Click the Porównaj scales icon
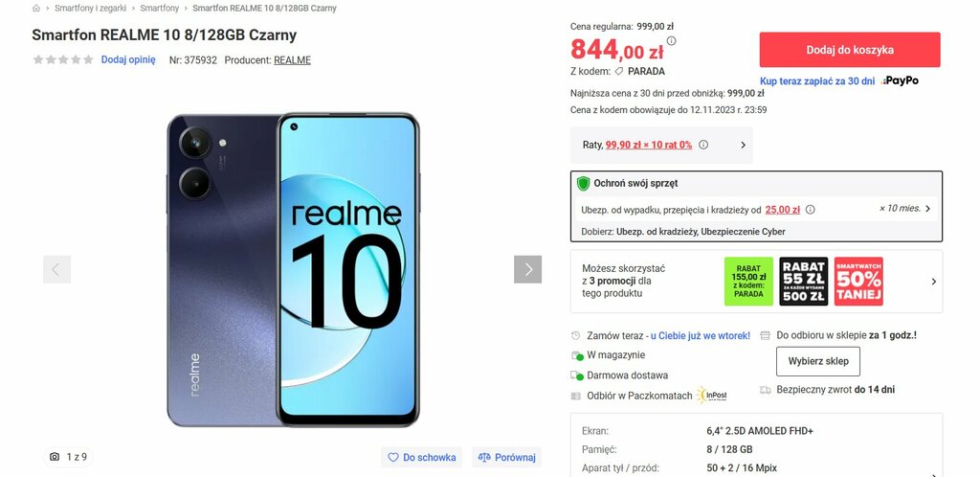The height and width of the screenshot is (477, 980). click(484, 458)
